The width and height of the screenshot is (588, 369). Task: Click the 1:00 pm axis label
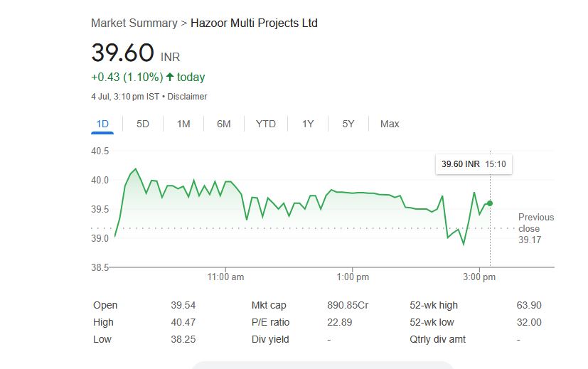(353, 277)
